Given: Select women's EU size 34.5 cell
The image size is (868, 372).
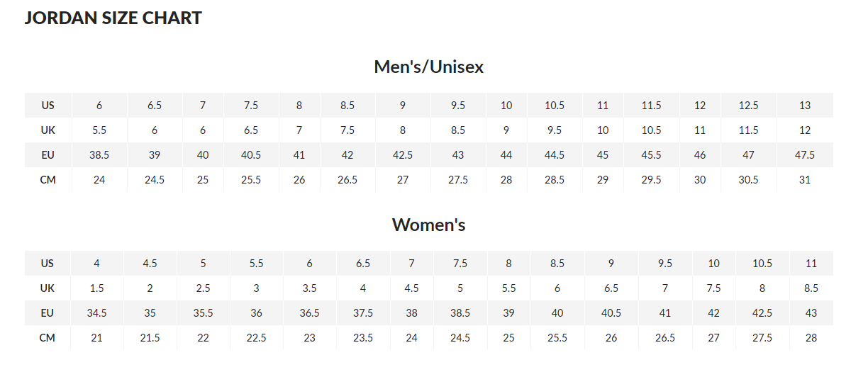Looking at the screenshot, I should click(96, 313).
